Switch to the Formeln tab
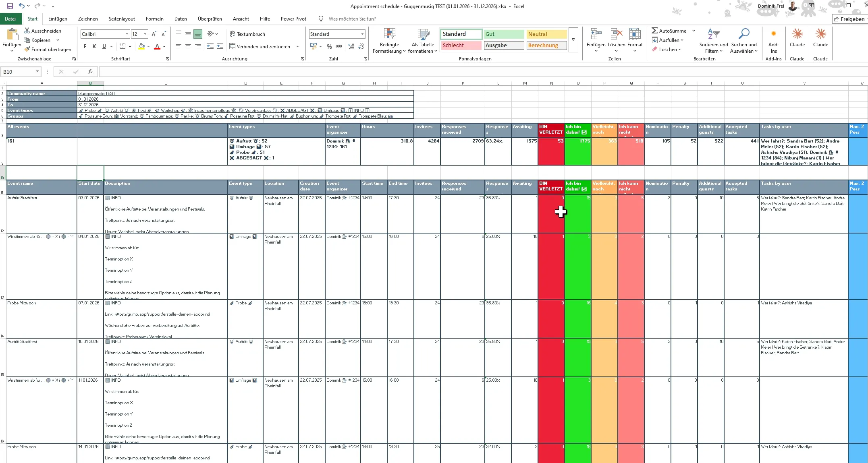 [155, 19]
